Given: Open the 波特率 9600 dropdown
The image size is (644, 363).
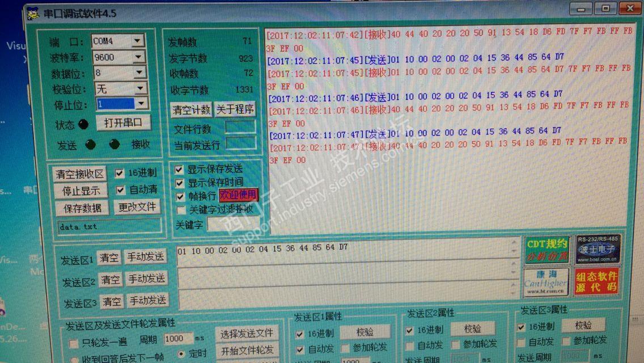Looking at the screenshot, I should (138, 57).
